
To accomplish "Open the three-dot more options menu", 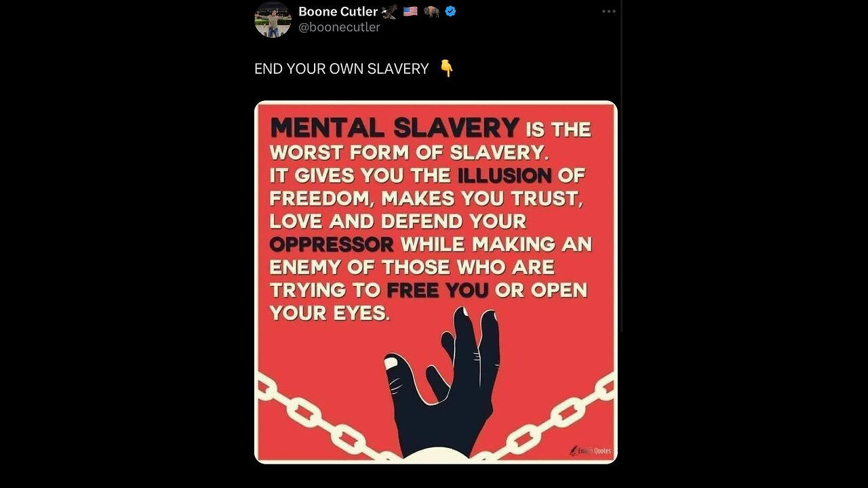I will point(609,12).
